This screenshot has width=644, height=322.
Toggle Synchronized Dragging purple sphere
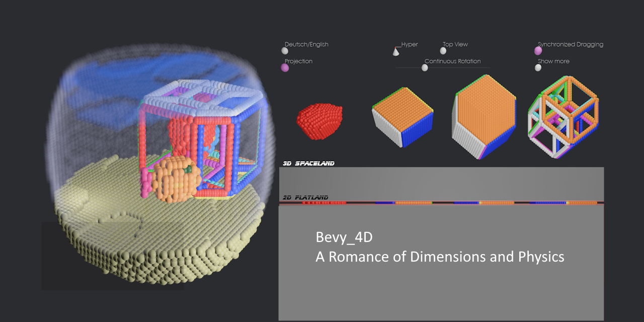[538, 51]
